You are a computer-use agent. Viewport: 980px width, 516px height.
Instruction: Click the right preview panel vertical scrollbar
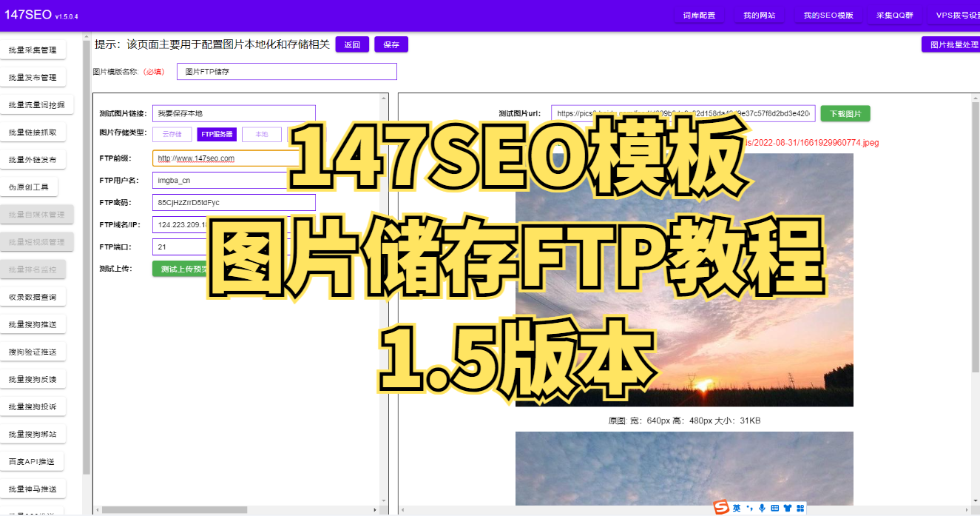(x=975, y=237)
